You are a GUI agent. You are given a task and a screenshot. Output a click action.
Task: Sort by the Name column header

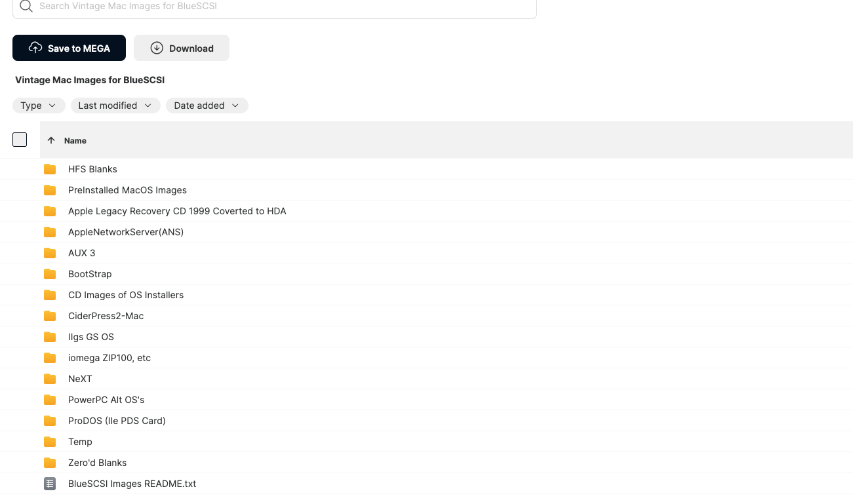pos(75,140)
